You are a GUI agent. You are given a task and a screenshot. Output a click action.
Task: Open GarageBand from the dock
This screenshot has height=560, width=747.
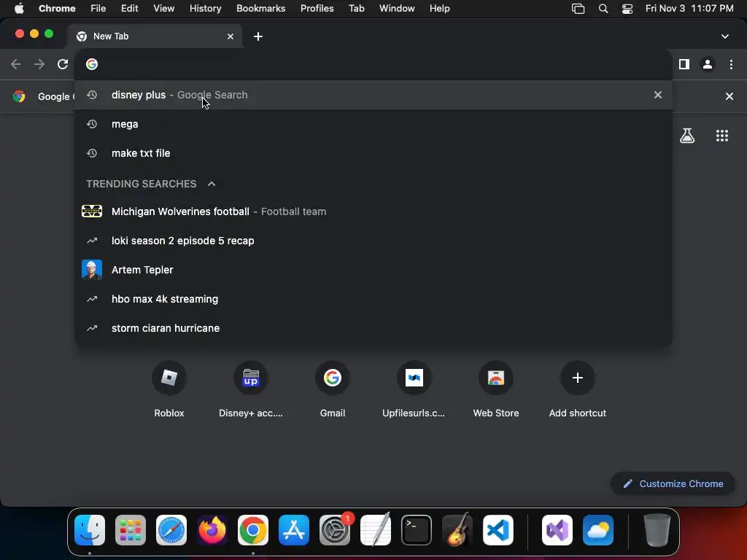click(x=457, y=530)
